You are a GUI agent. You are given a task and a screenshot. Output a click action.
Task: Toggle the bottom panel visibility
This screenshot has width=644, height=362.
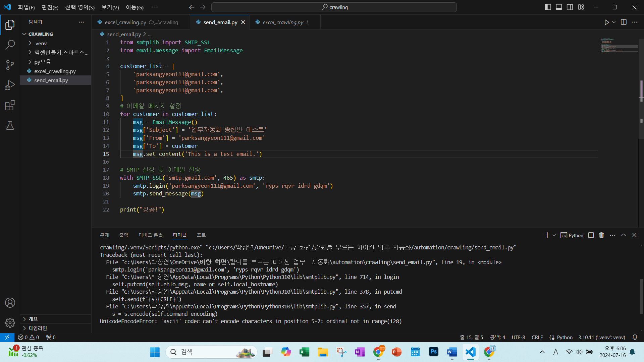tap(559, 7)
